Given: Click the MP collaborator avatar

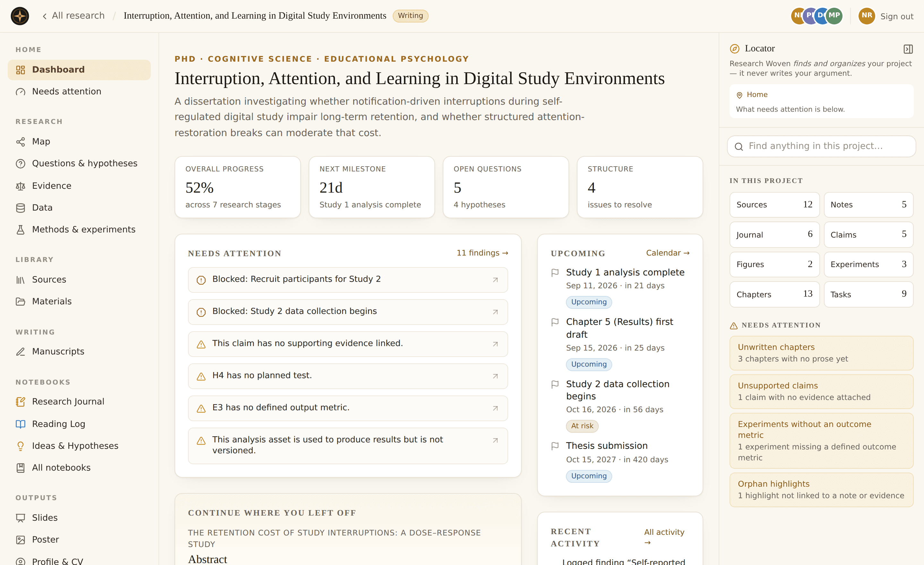Looking at the screenshot, I should (834, 16).
